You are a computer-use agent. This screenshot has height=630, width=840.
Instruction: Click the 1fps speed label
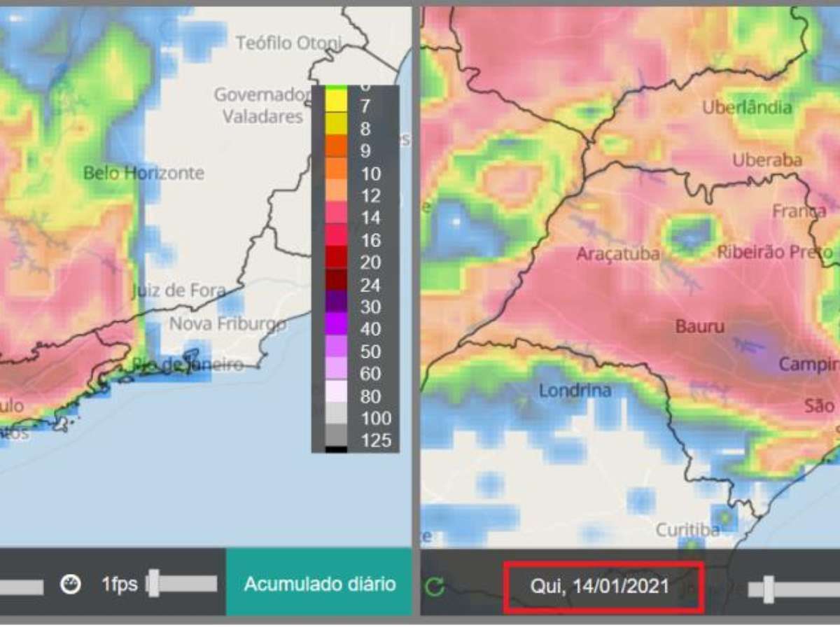point(120,584)
